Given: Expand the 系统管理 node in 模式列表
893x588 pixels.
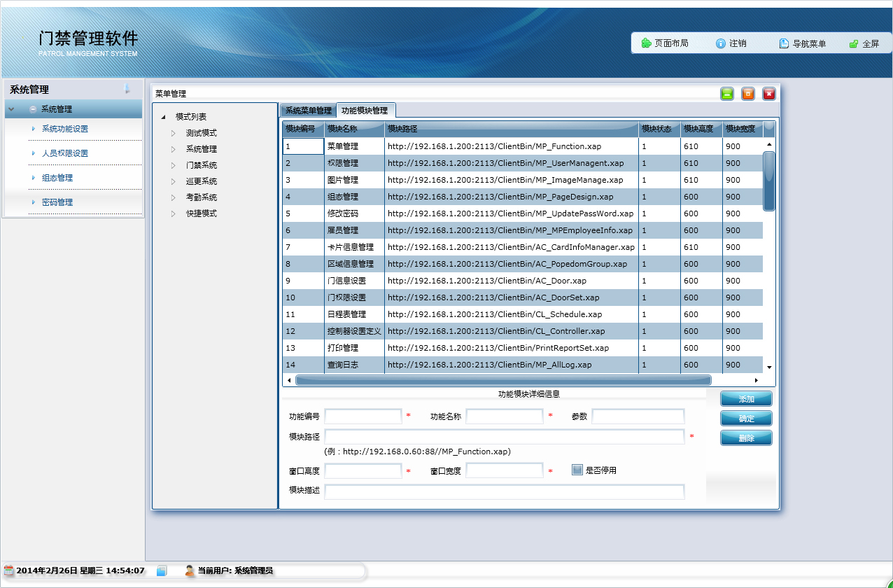Looking at the screenshot, I should [174, 149].
